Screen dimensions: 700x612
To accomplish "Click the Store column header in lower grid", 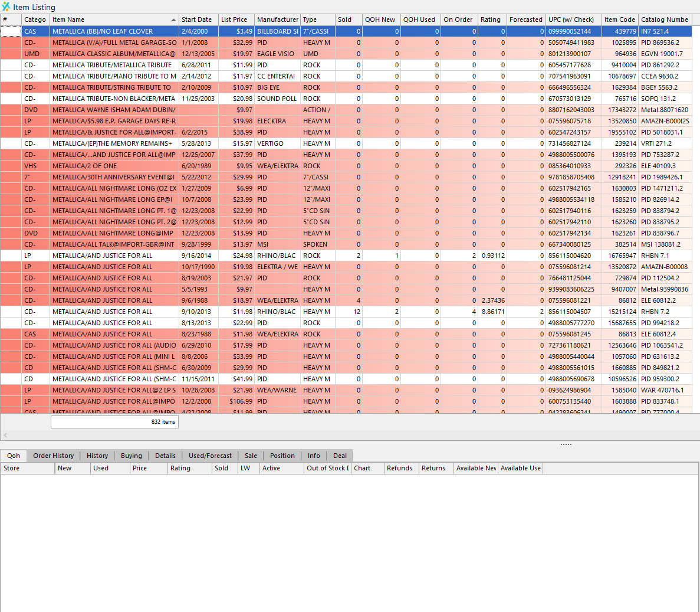I will coord(28,468).
